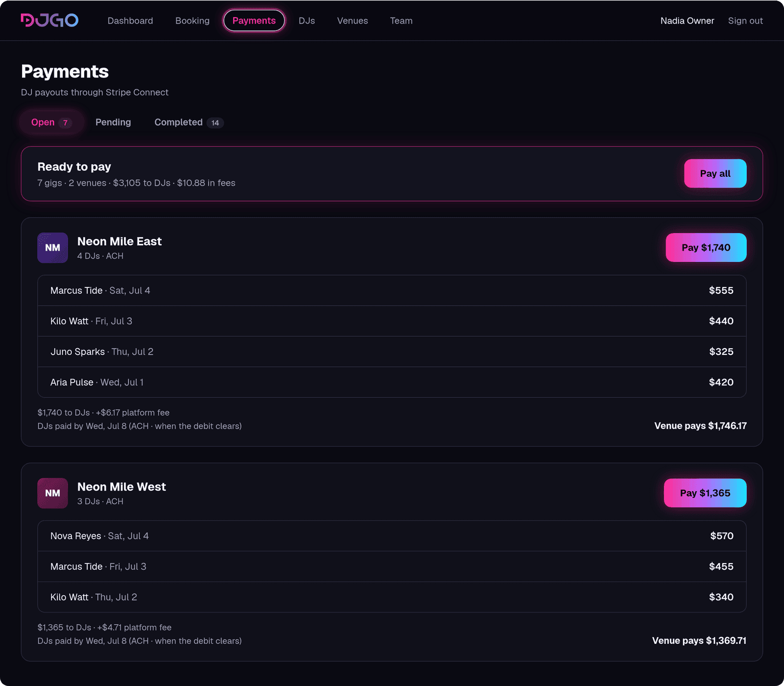Open the DJs section
This screenshot has width=784, height=686.
coord(307,21)
